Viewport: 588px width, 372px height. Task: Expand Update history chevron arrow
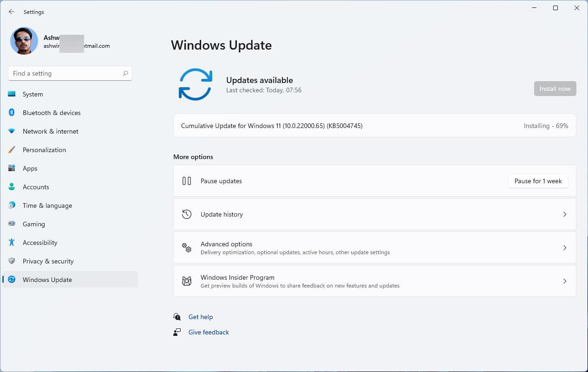coord(565,214)
